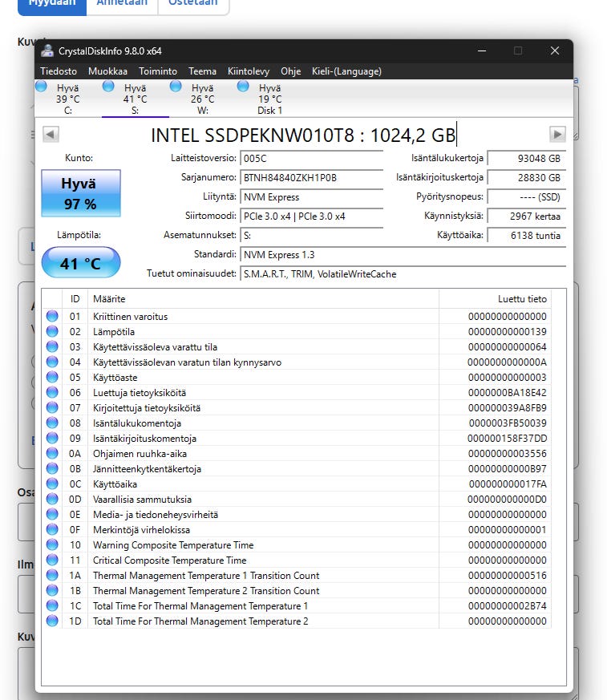The width and height of the screenshot is (607, 700).
Task: Click status orb of Käyttöaste row
Action: coord(52,377)
